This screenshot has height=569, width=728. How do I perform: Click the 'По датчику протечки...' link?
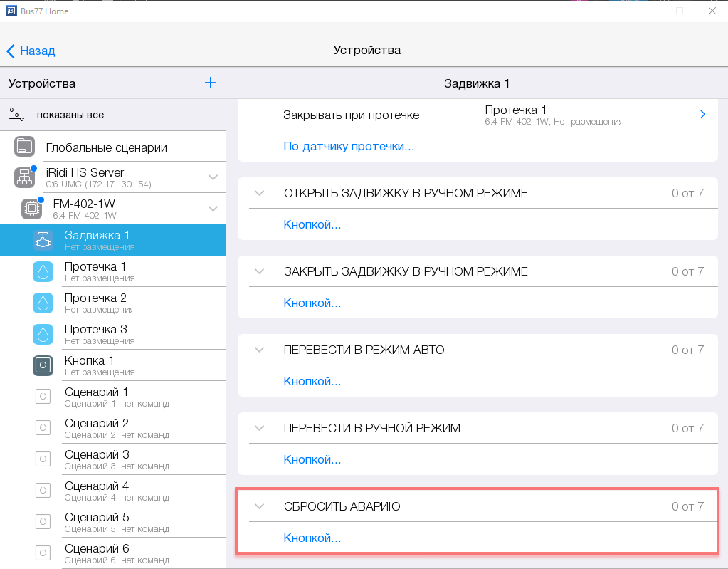click(349, 147)
